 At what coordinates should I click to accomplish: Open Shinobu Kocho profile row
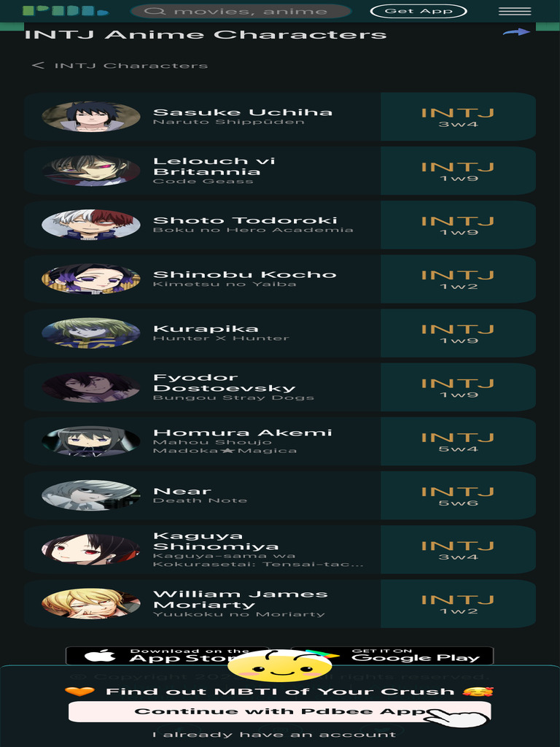pos(279,279)
